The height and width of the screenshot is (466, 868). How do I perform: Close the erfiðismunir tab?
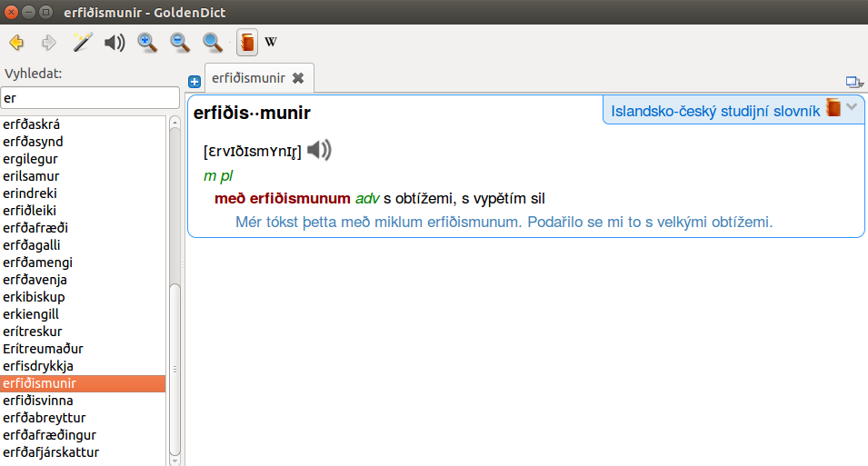[298, 78]
